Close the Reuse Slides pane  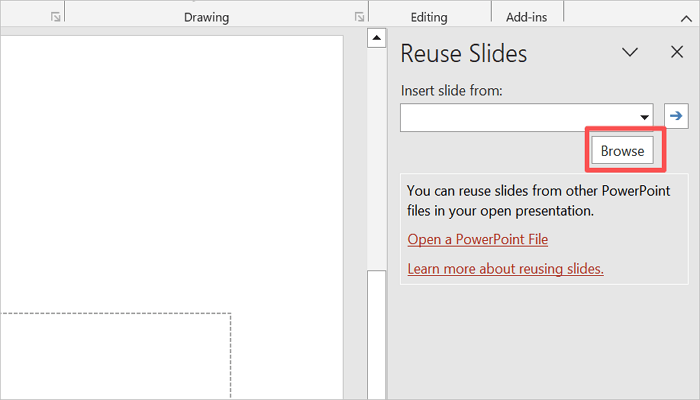677,52
